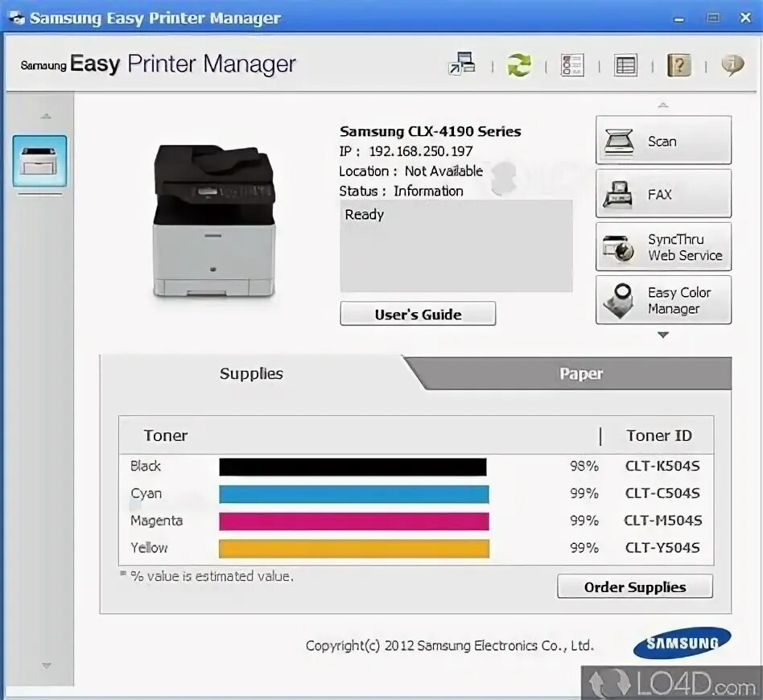The width and height of the screenshot is (763, 700).
Task: Open the help question mark icon
Action: coord(678,64)
